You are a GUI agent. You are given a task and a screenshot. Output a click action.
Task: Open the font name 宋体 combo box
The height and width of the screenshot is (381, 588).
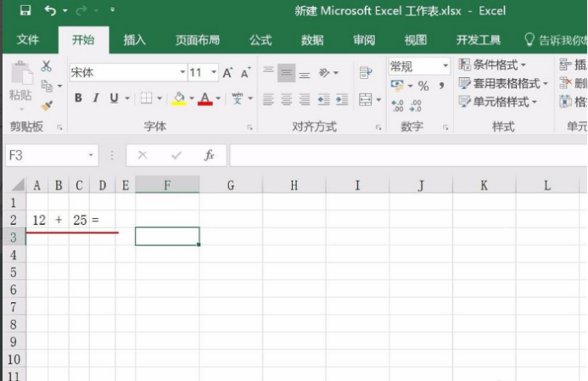point(128,72)
